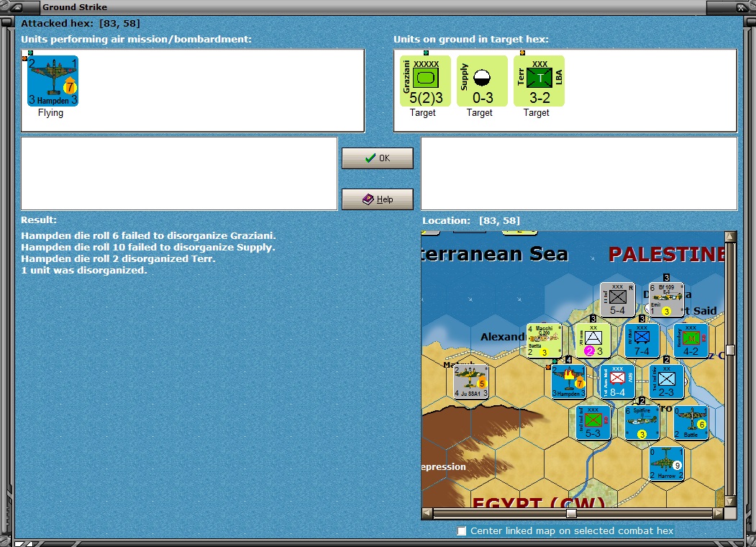
Task: Enable Center linked map on selected combat hex
Action: [461, 530]
